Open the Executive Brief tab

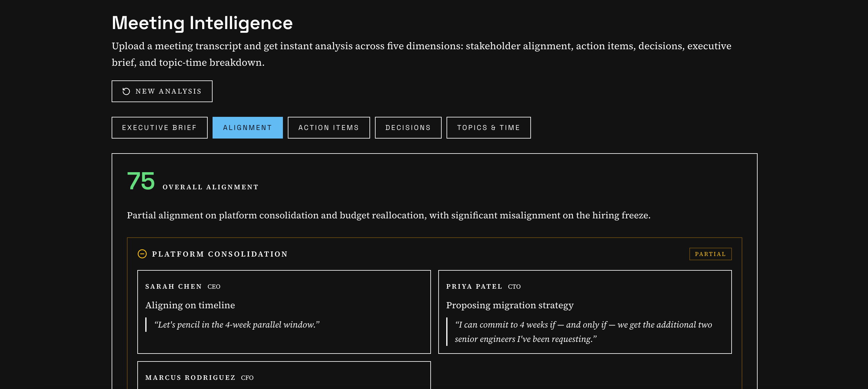tap(159, 128)
